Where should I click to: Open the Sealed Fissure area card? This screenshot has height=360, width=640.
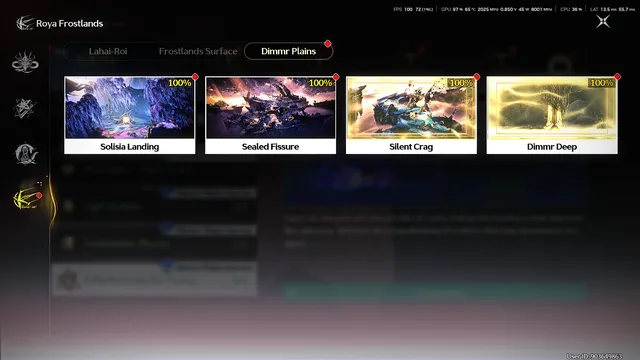(270, 115)
